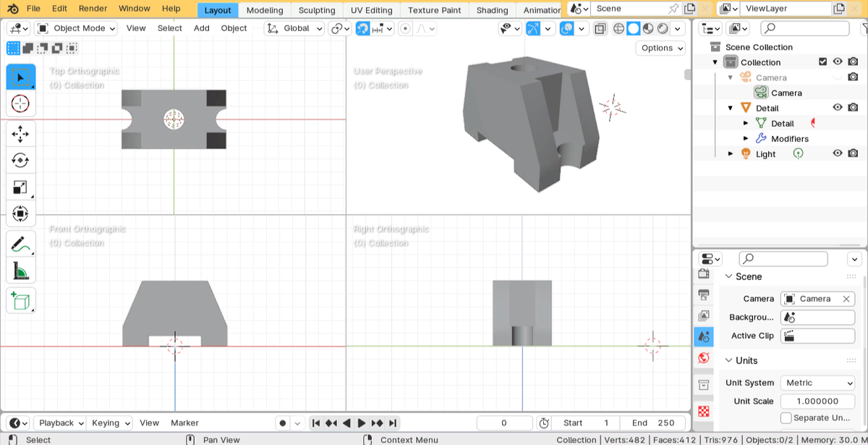Open the Edit menu
This screenshot has width=868, height=445.
[59, 9]
